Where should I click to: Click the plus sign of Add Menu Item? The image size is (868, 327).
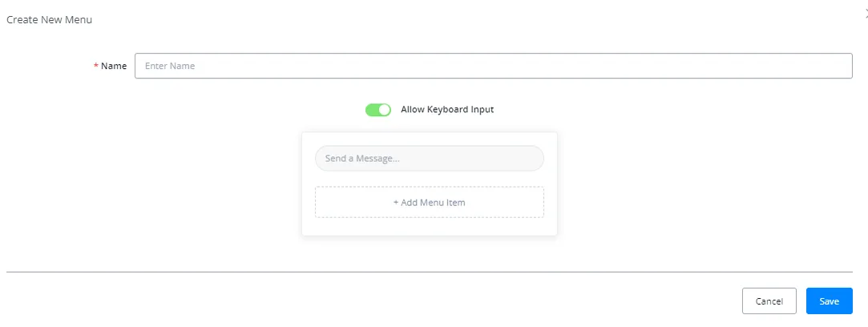(x=396, y=203)
